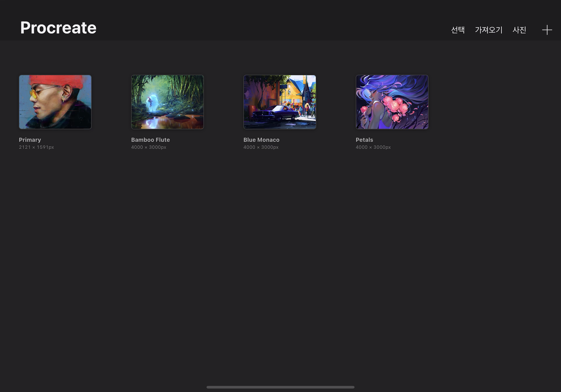Open the Blue Monaco artwork thumbnail
This screenshot has height=392, width=561.
click(280, 102)
